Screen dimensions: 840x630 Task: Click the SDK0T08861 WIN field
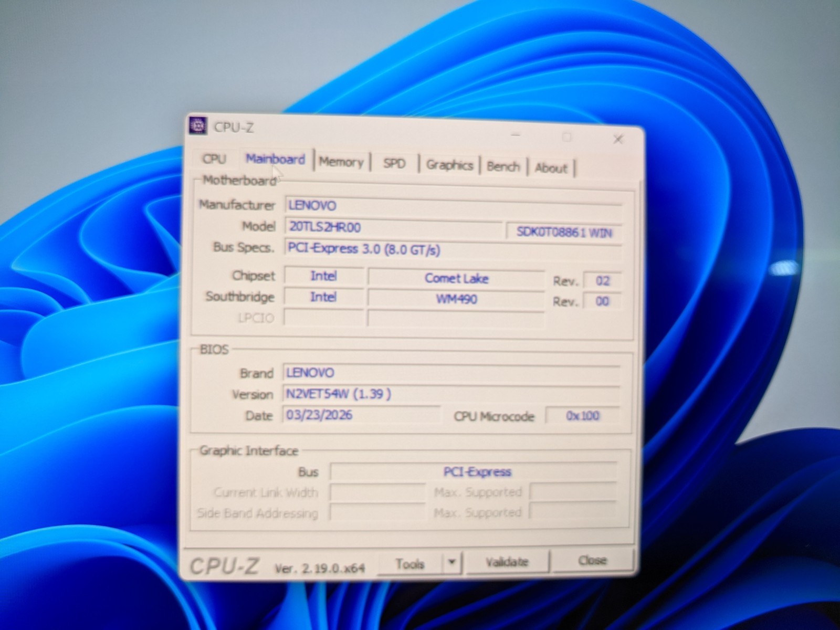[x=564, y=232]
